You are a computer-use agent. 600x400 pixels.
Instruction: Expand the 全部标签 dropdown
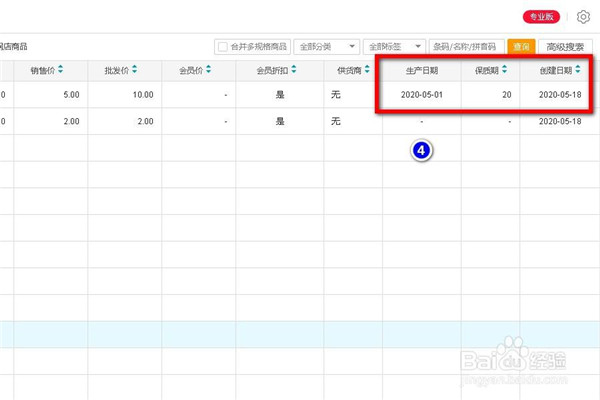(x=394, y=47)
